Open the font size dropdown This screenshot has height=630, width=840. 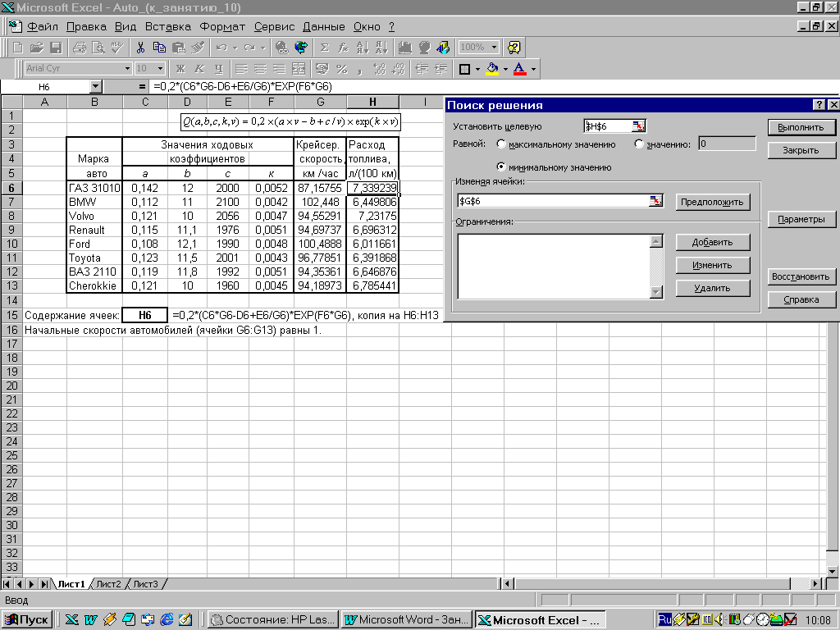tap(160, 69)
